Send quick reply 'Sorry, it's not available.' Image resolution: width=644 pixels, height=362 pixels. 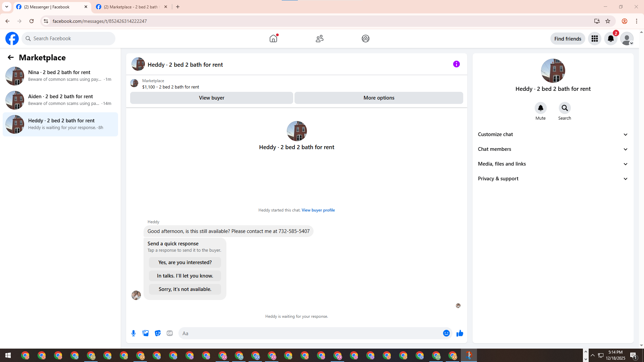(185, 289)
